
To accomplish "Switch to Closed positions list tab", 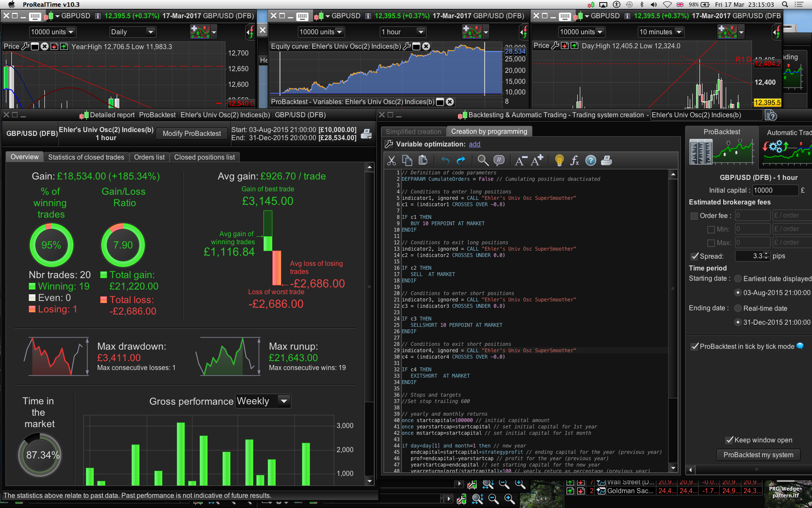I will coord(204,157).
